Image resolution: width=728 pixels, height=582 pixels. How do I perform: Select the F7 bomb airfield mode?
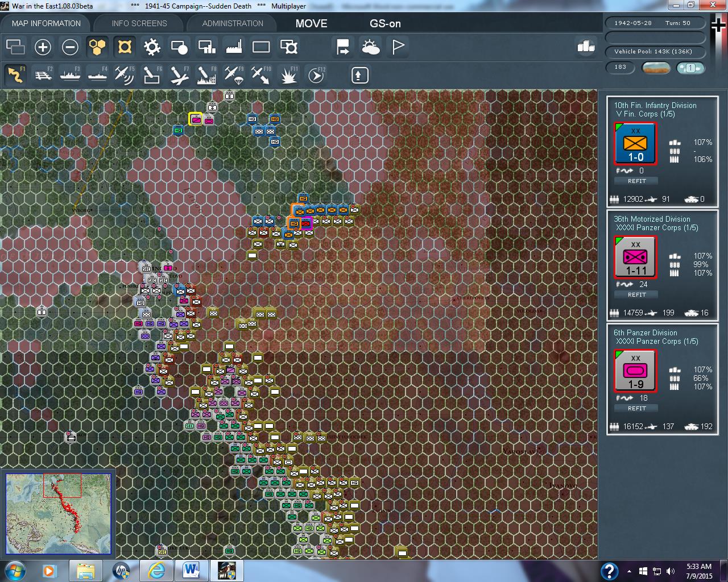179,74
